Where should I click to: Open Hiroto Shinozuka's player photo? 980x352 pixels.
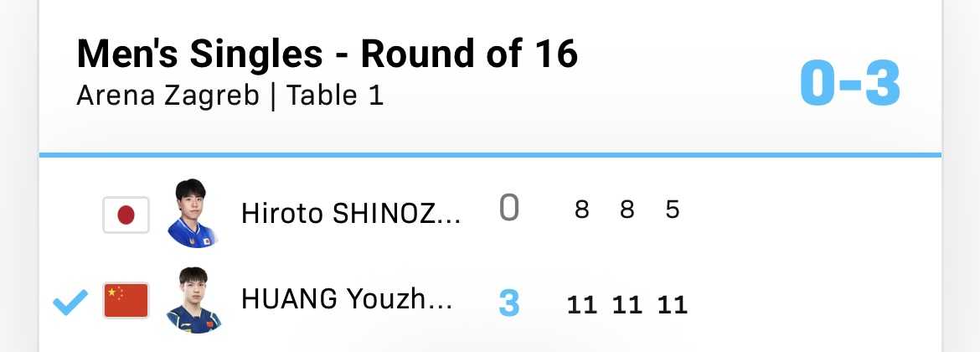pos(192,214)
